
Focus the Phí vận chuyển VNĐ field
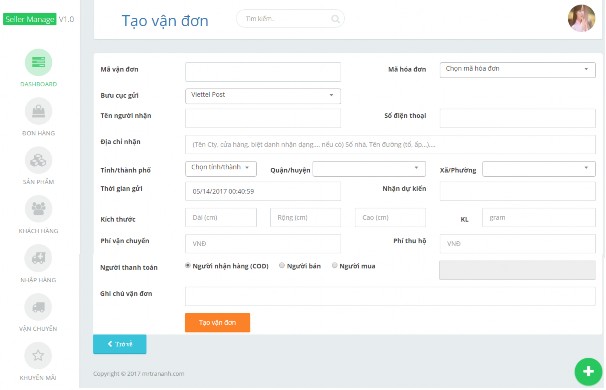tap(263, 244)
